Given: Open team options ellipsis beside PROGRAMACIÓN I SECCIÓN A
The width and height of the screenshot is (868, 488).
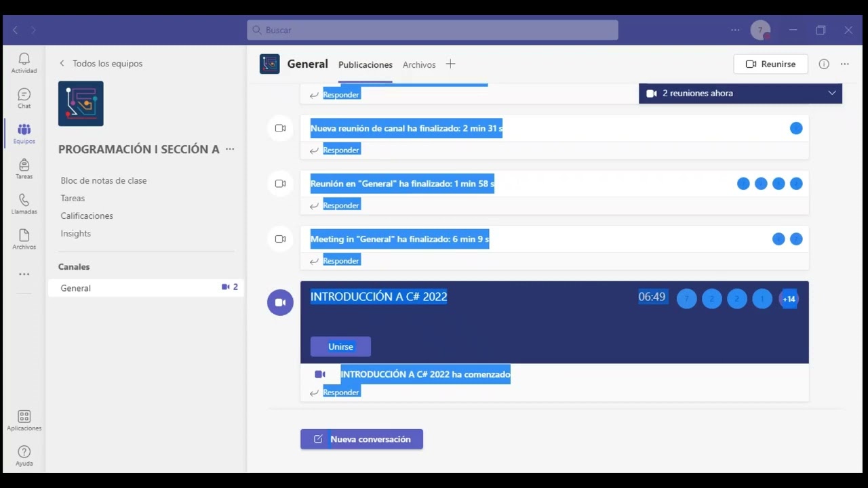Looking at the screenshot, I should click(230, 149).
